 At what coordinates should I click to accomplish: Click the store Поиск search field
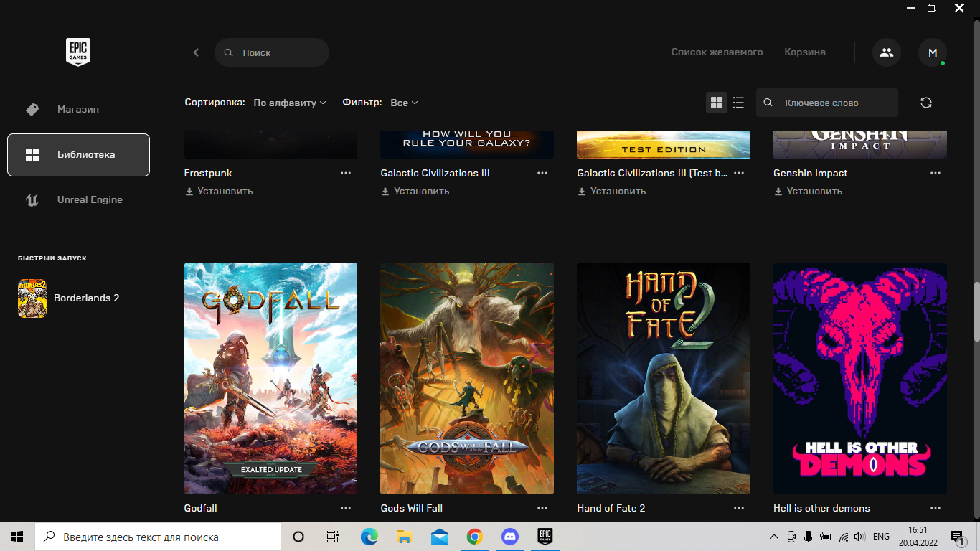point(272,52)
